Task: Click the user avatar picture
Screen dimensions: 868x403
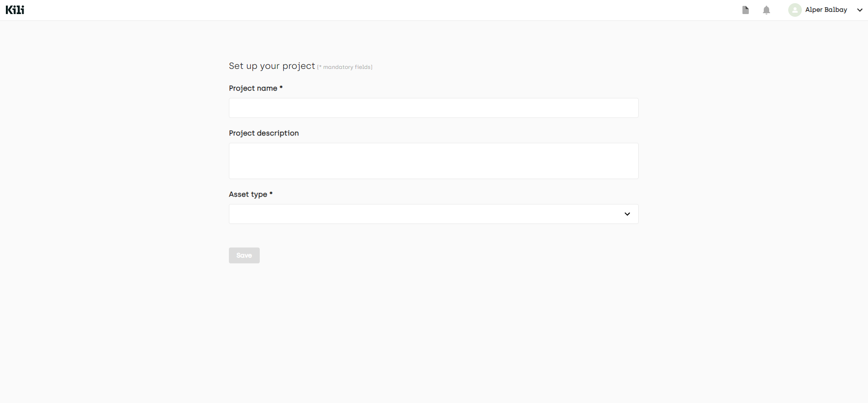Action: [x=795, y=10]
